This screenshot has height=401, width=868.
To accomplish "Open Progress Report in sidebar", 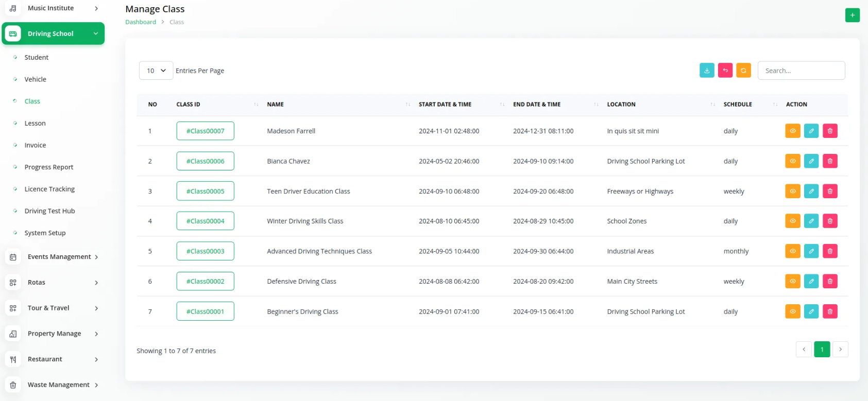I will [49, 167].
